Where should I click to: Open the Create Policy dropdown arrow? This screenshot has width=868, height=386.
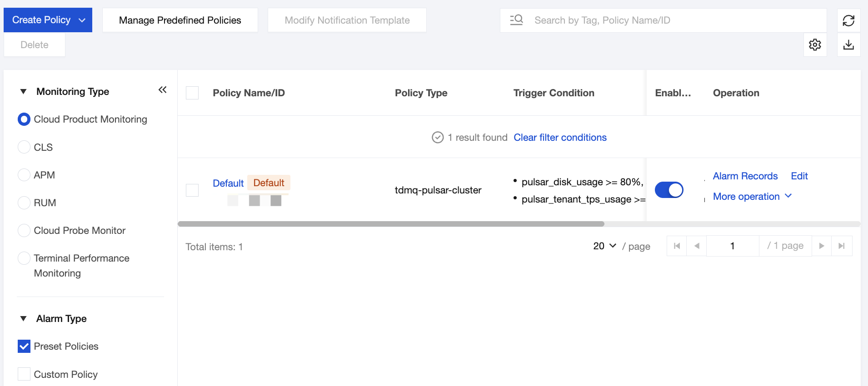coord(82,20)
